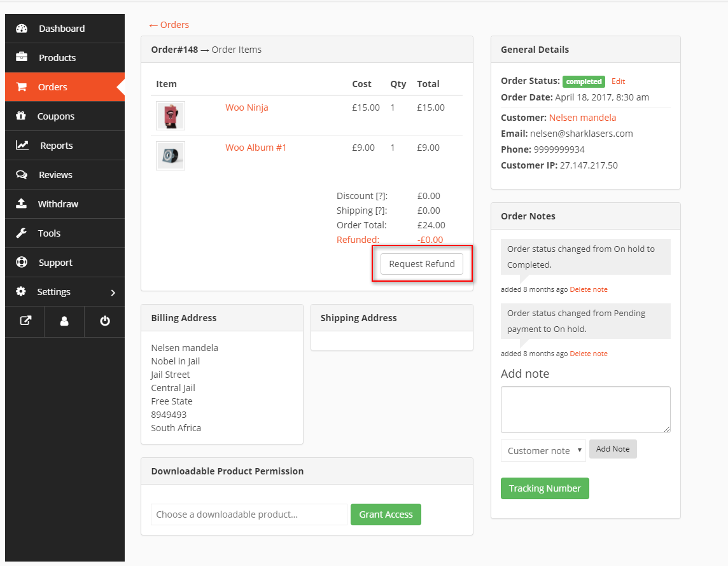Click the Order Total value £24.00

(x=431, y=226)
